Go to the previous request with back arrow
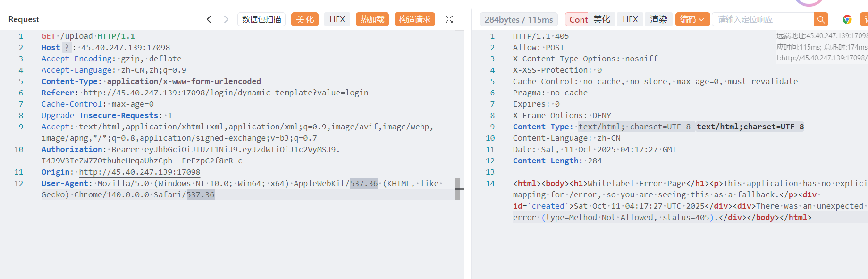 (209, 19)
